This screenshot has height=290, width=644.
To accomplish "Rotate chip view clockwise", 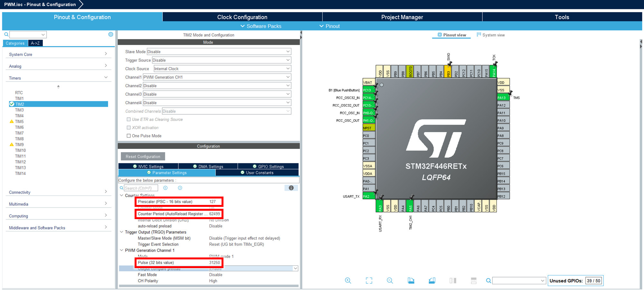I will pos(411,281).
